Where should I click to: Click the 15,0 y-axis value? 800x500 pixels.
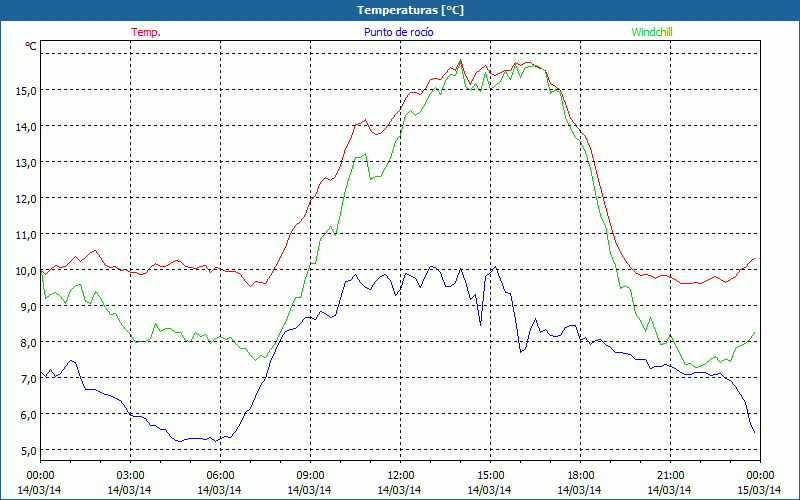click(x=26, y=91)
